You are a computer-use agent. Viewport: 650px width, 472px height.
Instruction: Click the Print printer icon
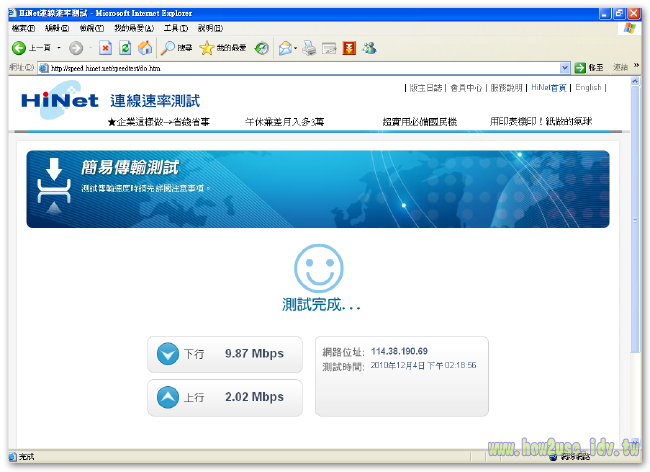click(309, 48)
